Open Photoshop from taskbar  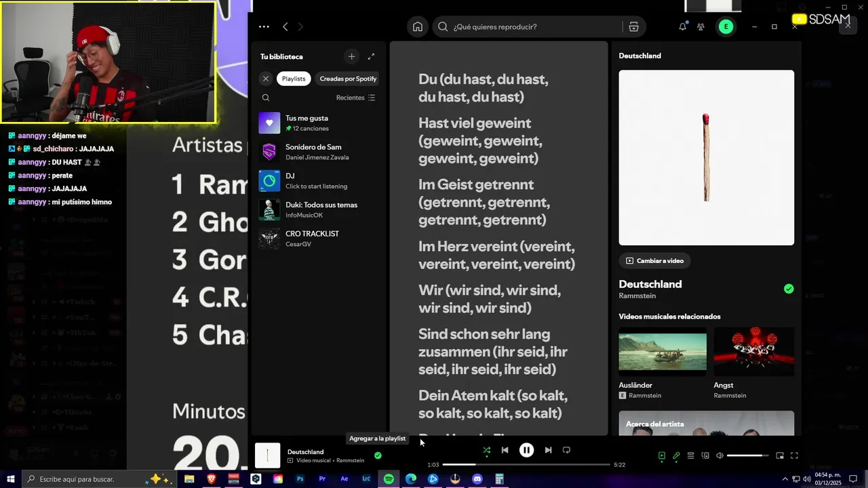(300, 479)
